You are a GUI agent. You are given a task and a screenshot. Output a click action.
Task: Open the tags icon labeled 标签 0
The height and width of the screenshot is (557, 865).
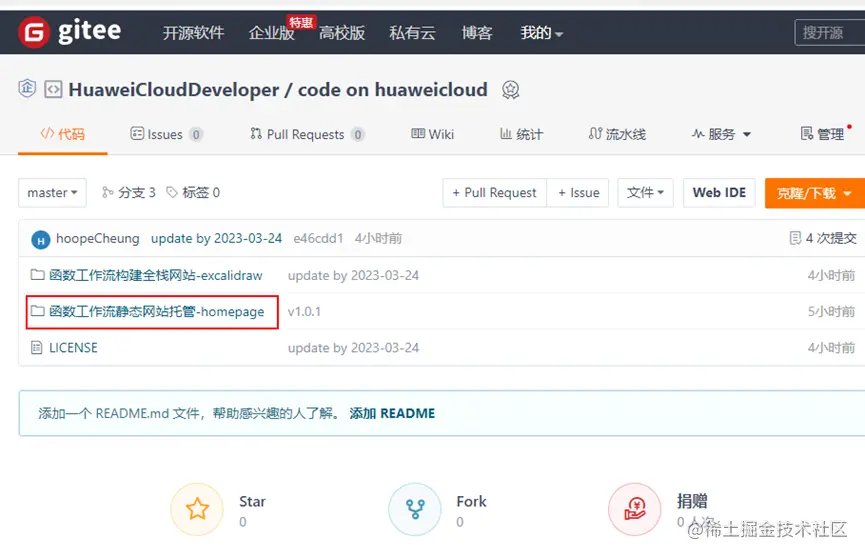[172, 192]
